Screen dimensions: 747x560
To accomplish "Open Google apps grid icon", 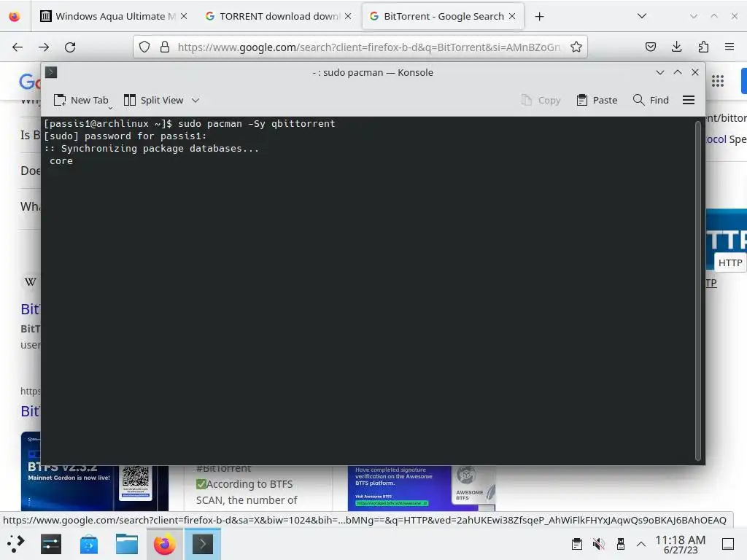I will 718,81.
